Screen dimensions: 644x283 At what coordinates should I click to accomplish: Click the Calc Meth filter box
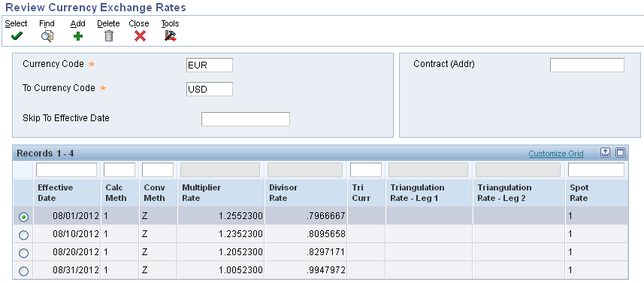119,169
